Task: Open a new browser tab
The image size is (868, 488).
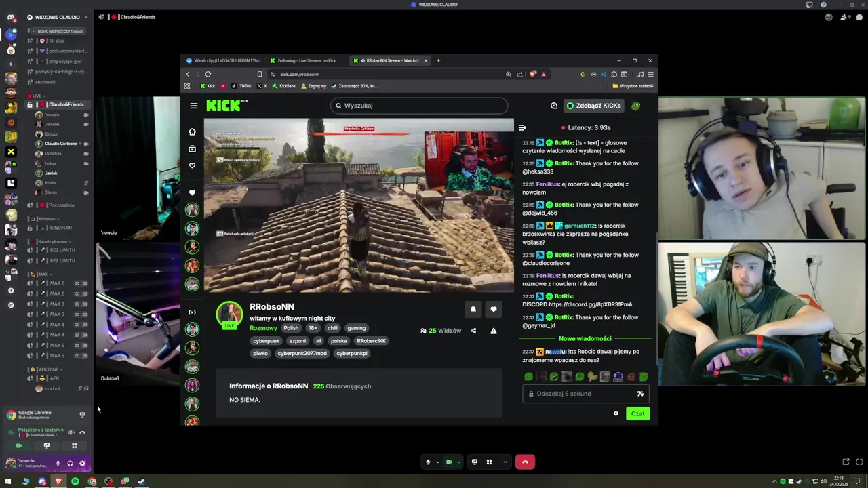Action: [438, 60]
